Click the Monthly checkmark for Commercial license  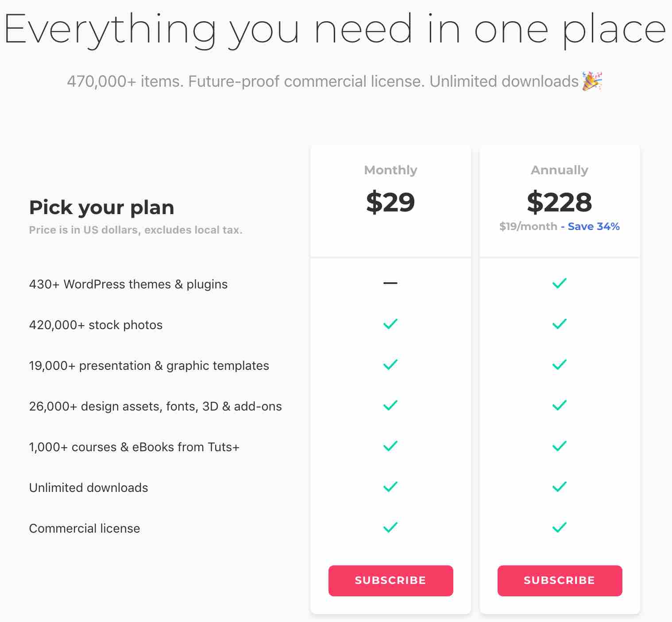click(390, 527)
